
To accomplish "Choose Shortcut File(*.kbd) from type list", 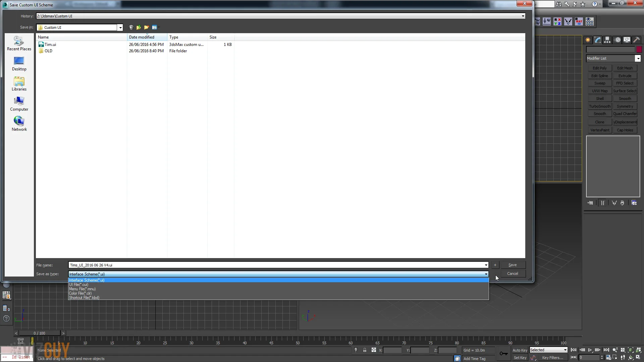I will coord(84,298).
